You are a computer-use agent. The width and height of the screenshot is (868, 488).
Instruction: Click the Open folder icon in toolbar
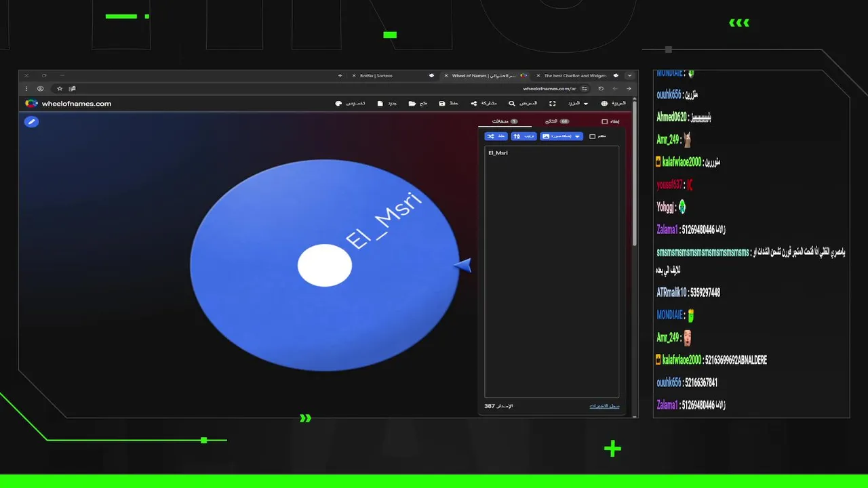point(412,104)
